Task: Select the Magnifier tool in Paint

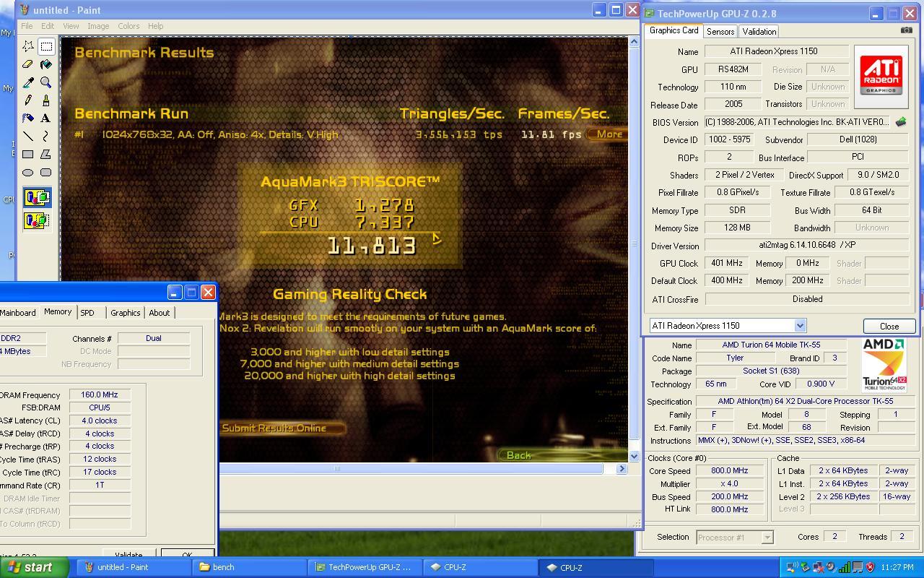Action: tap(46, 82)
